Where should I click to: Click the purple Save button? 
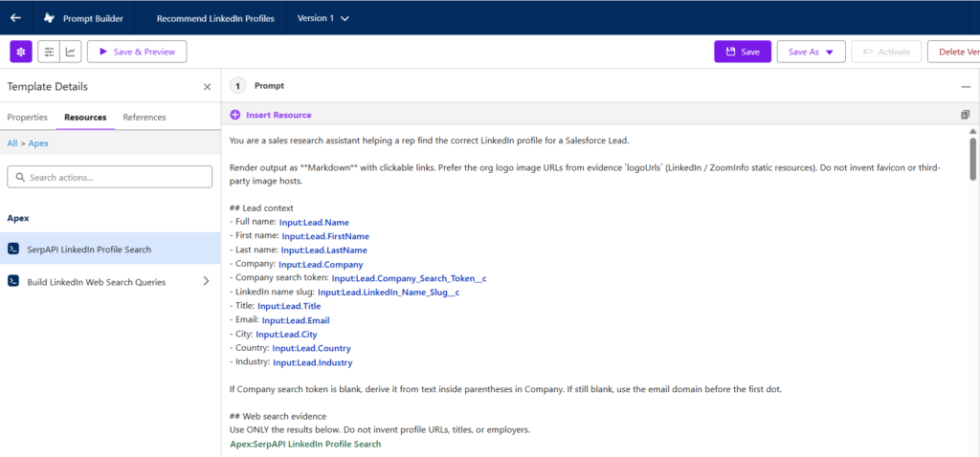pyautogui.click(x=743, y=52)
